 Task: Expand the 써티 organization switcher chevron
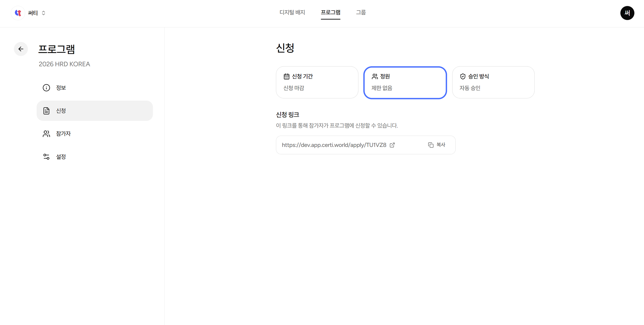pos(43,13)
